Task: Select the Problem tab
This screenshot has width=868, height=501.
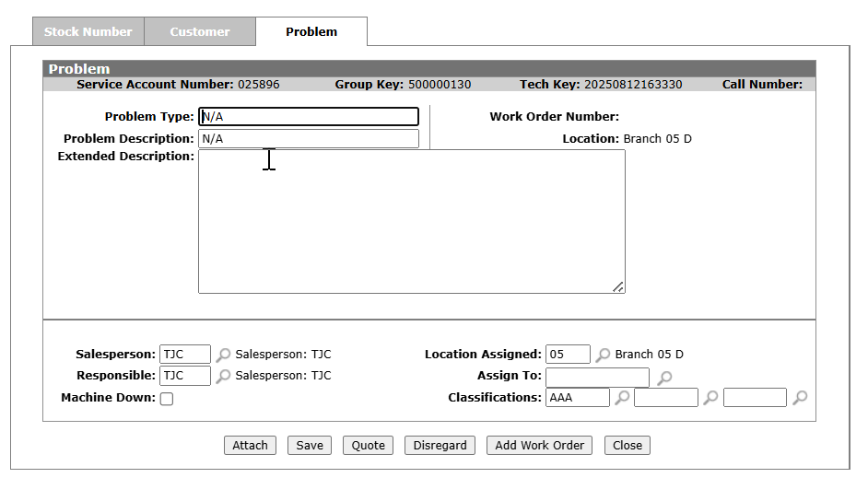Action: pos(311,31)
